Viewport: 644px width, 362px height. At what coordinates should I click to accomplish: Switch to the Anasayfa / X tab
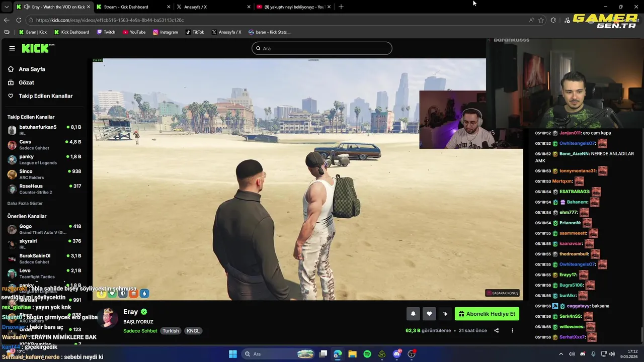pos(214,7)
